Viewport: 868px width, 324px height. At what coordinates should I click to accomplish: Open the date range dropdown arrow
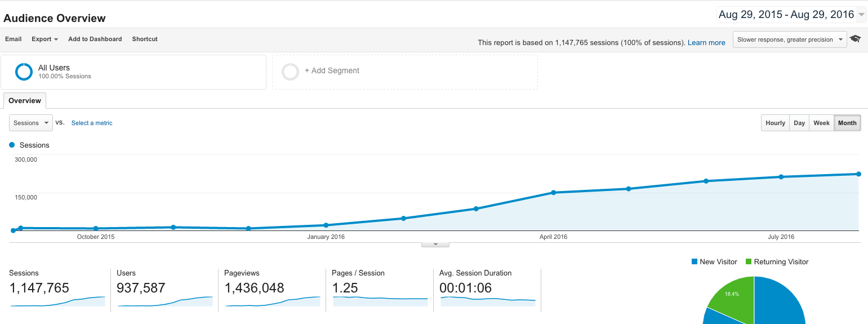861,15
